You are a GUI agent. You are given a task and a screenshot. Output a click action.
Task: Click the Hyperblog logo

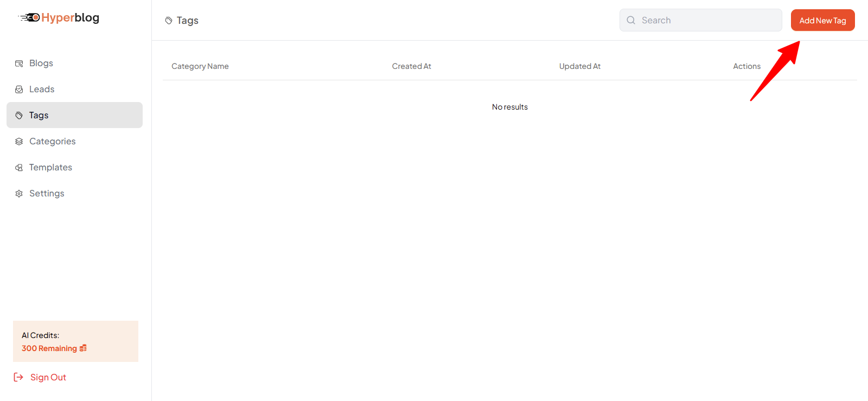[x=59, y=18]
